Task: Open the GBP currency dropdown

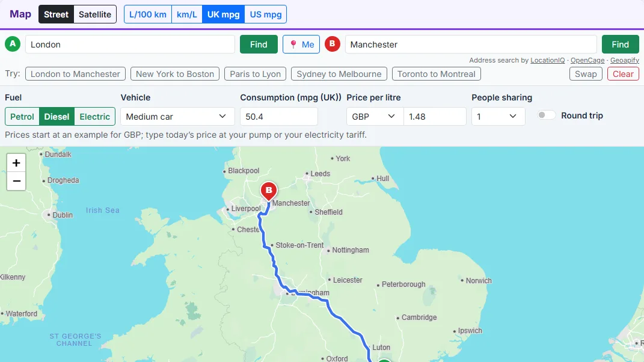Action: [x=375, y=117]
